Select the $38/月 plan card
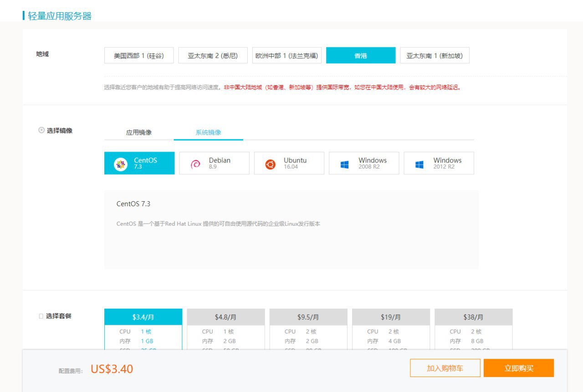Image resolution: width=583 pixels, height=392 pixels. point(473,317)
